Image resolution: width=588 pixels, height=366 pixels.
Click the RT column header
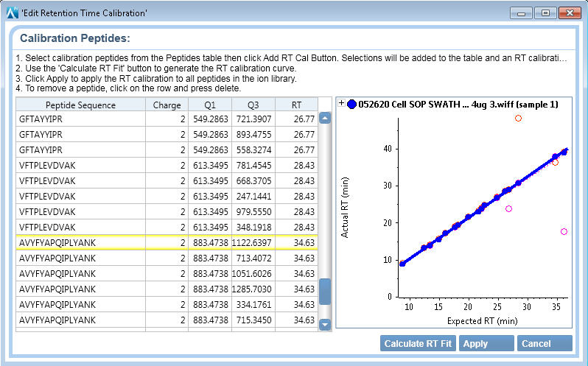click(x=296, y=105)
